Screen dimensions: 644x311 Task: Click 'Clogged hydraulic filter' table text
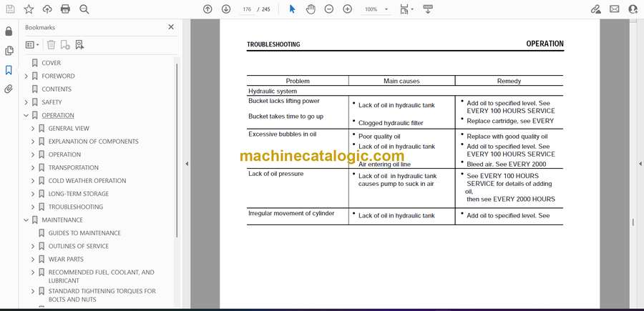[391, 123]
